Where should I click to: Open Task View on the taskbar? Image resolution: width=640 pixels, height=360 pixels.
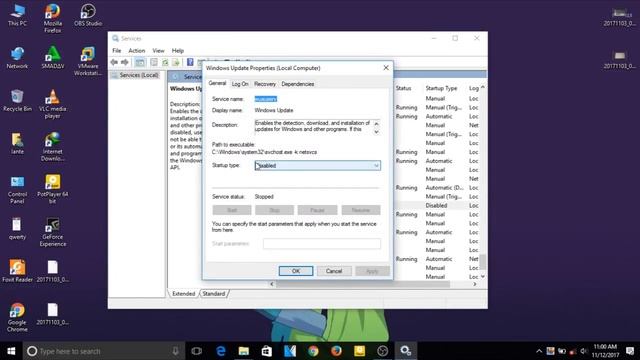[x=197, y=351]
